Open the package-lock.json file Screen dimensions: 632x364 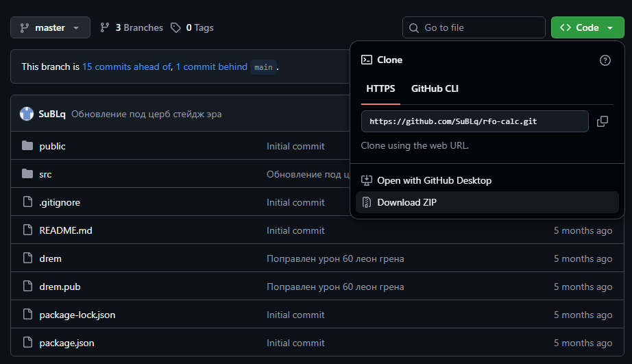point(77,315)
